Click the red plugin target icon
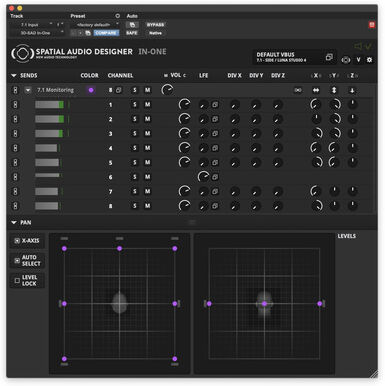The image size is (385, 386). (x=372, y=25)
